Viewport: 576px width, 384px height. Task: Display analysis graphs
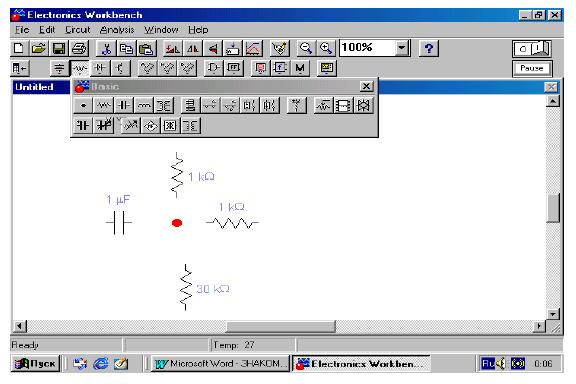253,48
